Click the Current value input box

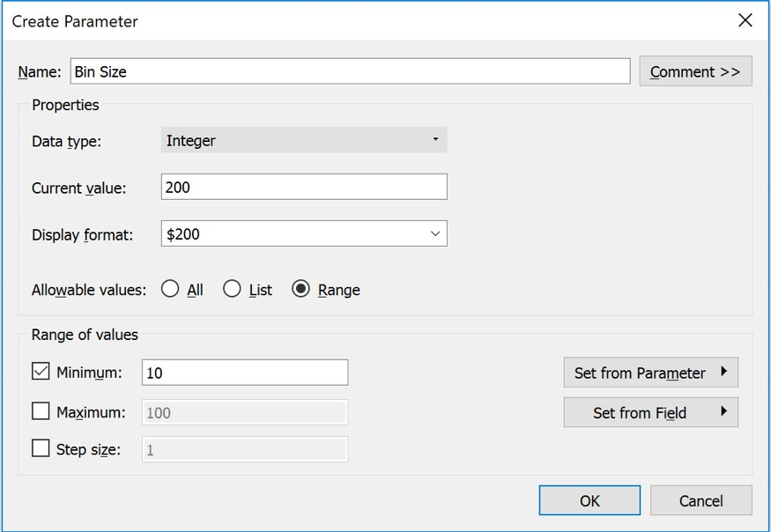tap(304, 187)
